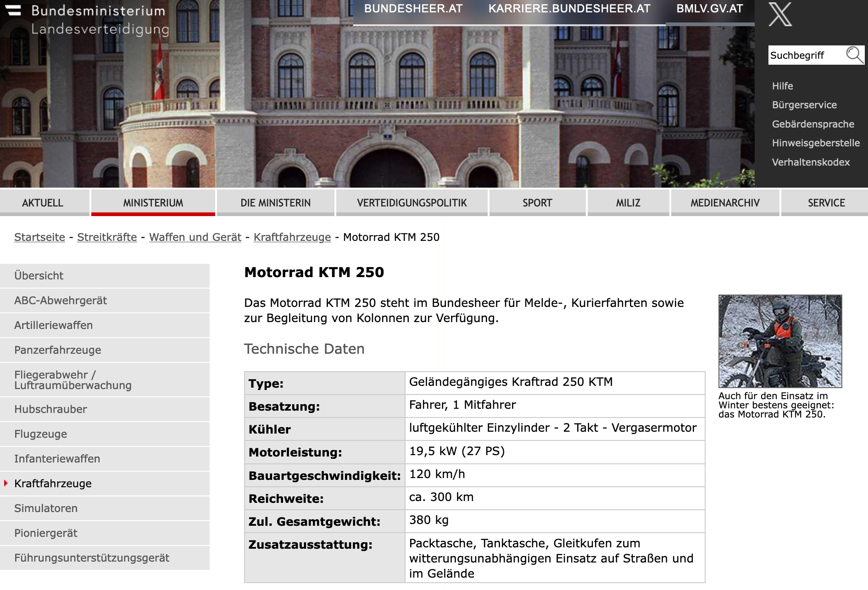Go to Waffen und Gerät breadcrumb
This screenshot has height=590, width=868.
tap(195, 237)
